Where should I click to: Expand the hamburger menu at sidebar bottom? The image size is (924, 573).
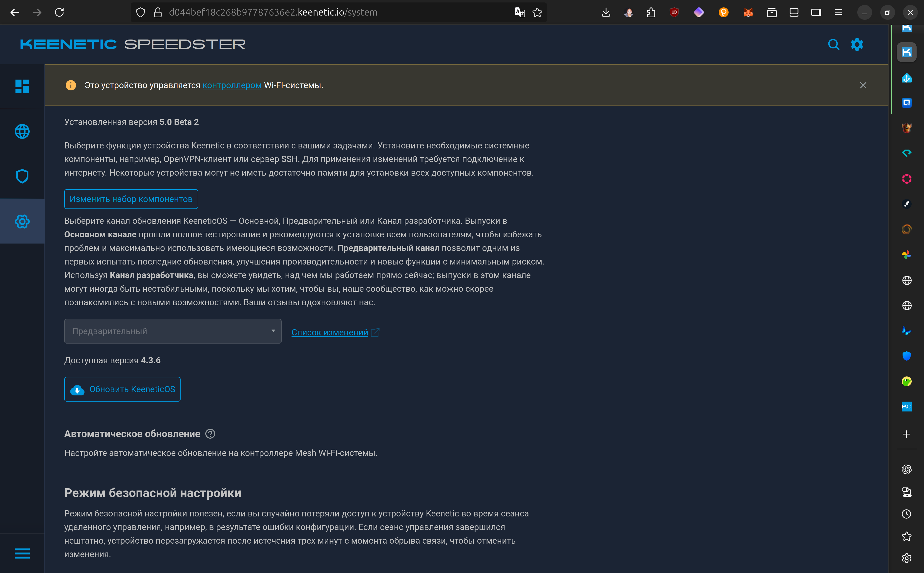click(22, 553)
